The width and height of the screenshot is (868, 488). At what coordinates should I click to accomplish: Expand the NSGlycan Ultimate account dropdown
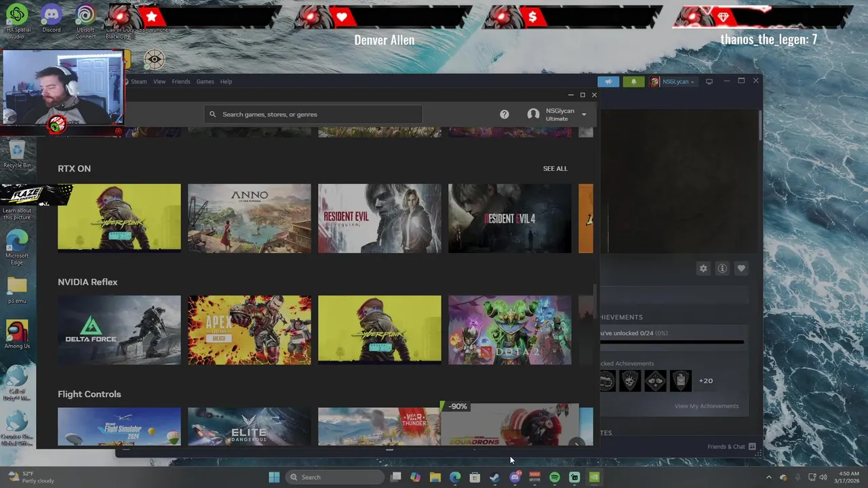click(584, 115)
